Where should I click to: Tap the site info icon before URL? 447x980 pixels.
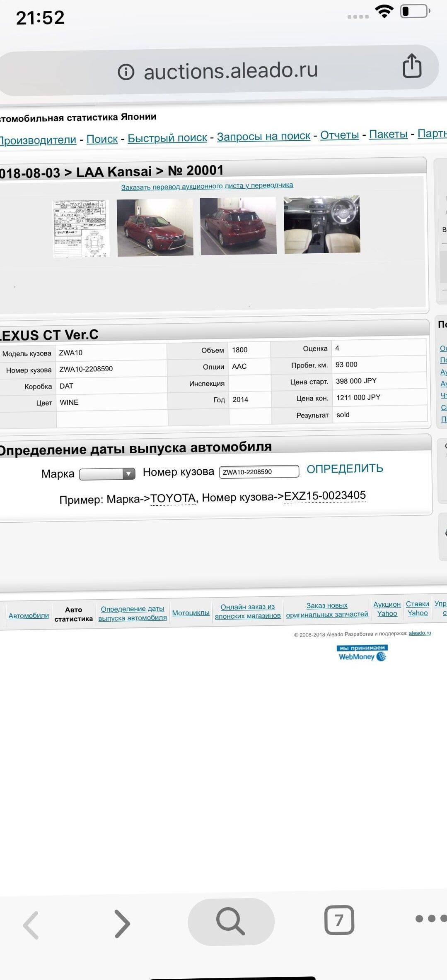pos(126,72)
